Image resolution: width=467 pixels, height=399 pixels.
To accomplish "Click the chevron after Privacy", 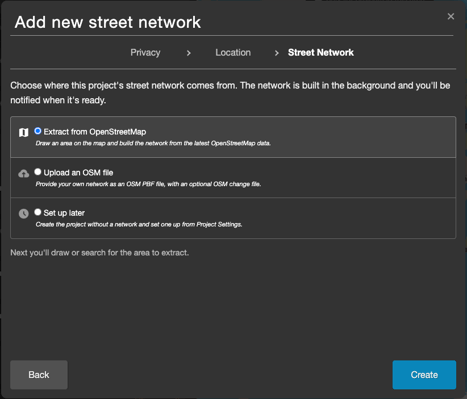I will pyautogui.click(x=189, y=53).
